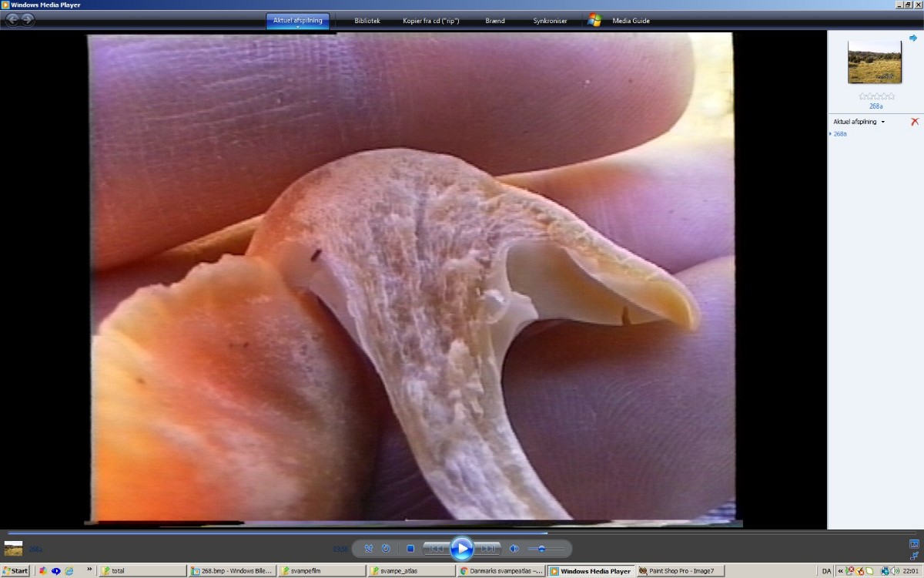Click the Back navigation arrow
The image size is (924, 578).
pyautogui.click(x=12, y=19)
